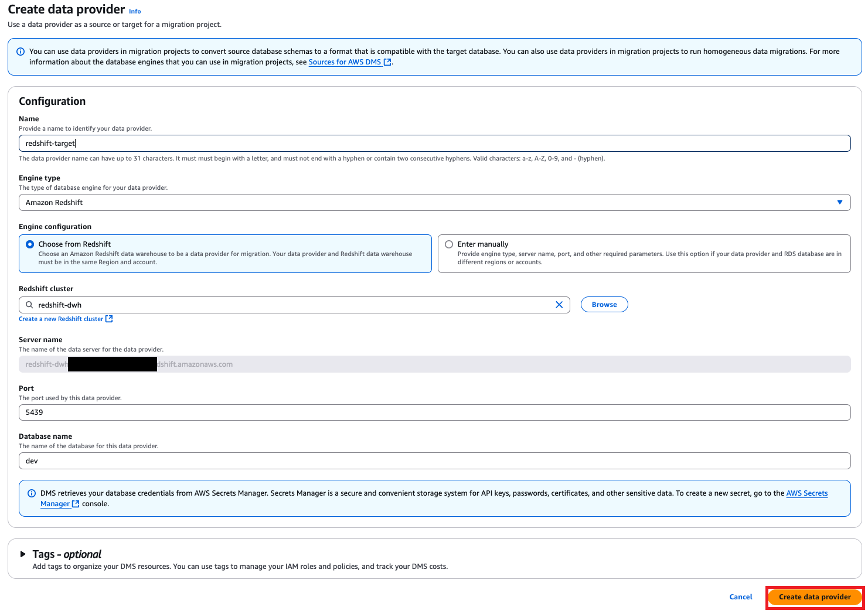Expand the Tags optional section
This screenshot has height=614, width=868.
(x=23, y=554)
